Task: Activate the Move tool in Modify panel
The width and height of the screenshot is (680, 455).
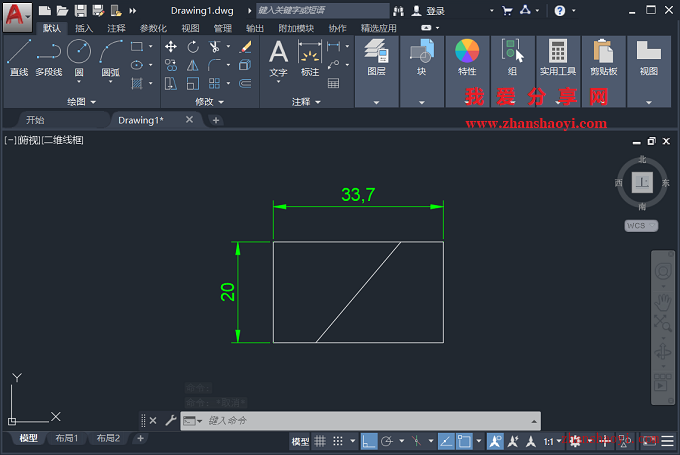Action: point(171,46)
